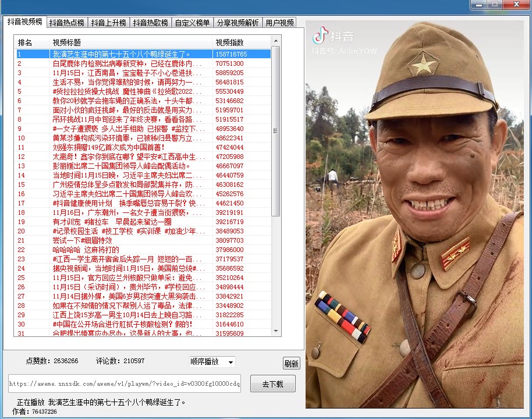Click the 视频指数 column header

point(242,42)
